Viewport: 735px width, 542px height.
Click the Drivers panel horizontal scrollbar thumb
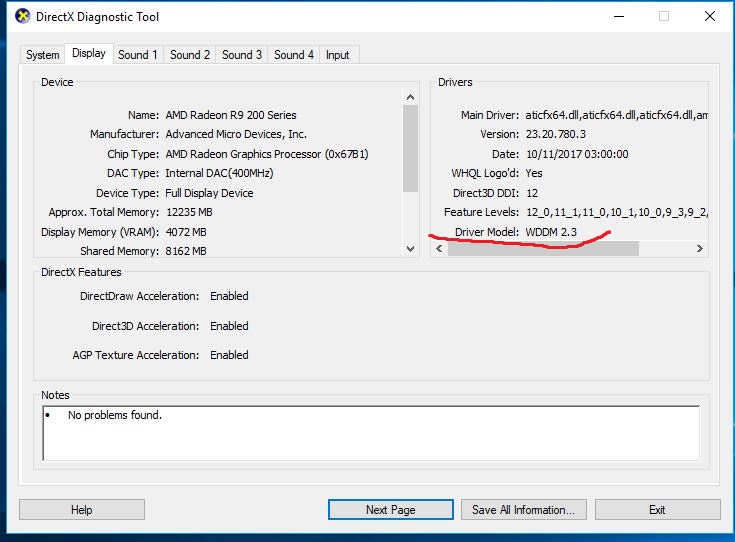pos(543,248)
